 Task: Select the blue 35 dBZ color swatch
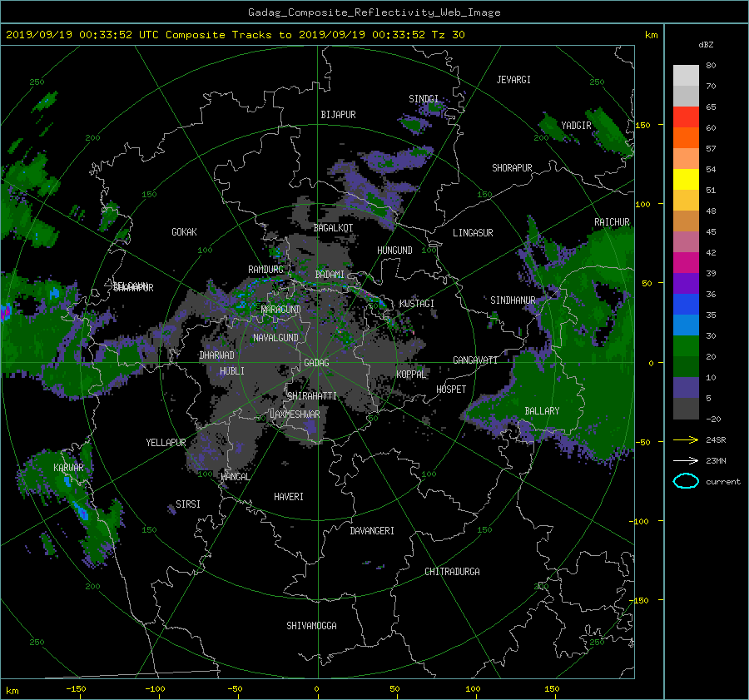pyautogui.click(x=686, y=305)
